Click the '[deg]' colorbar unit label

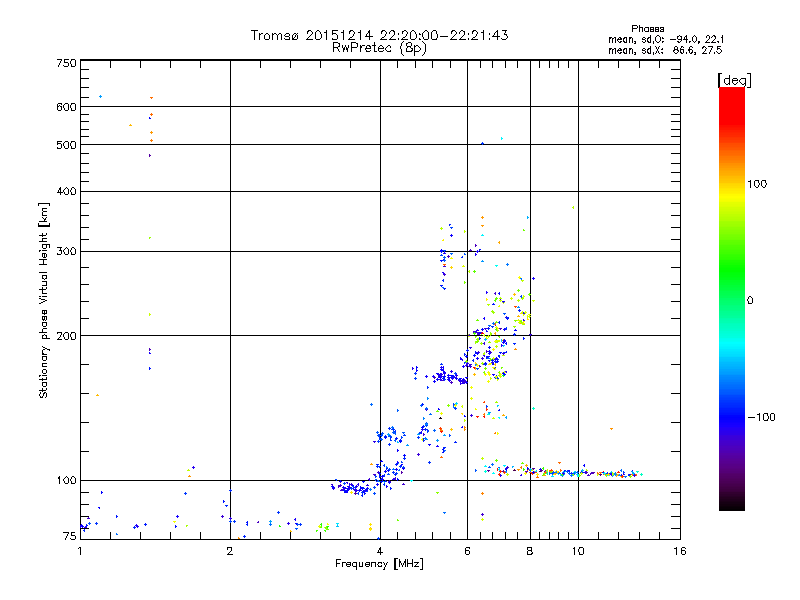pyautogui.click(x=734, y=80)
